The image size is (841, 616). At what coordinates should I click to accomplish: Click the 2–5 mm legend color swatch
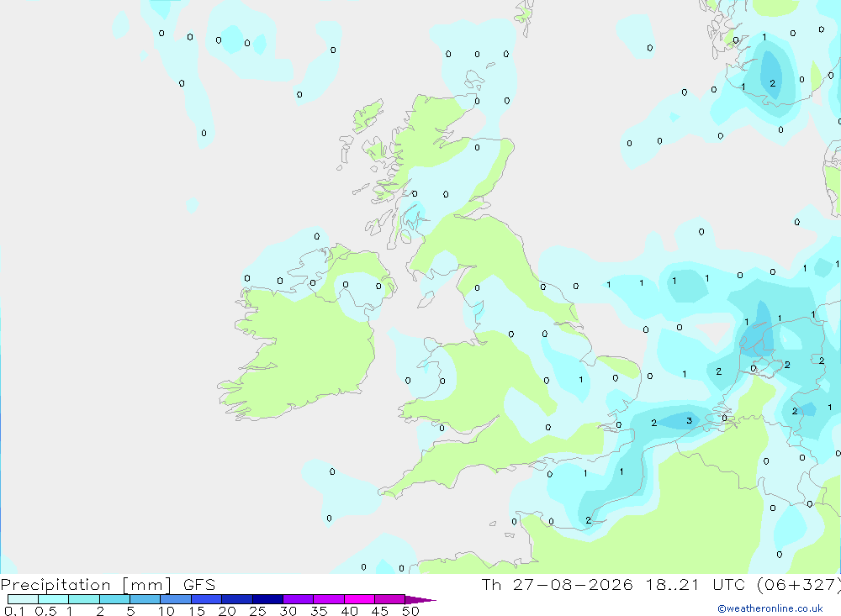[x=114, y=599]
